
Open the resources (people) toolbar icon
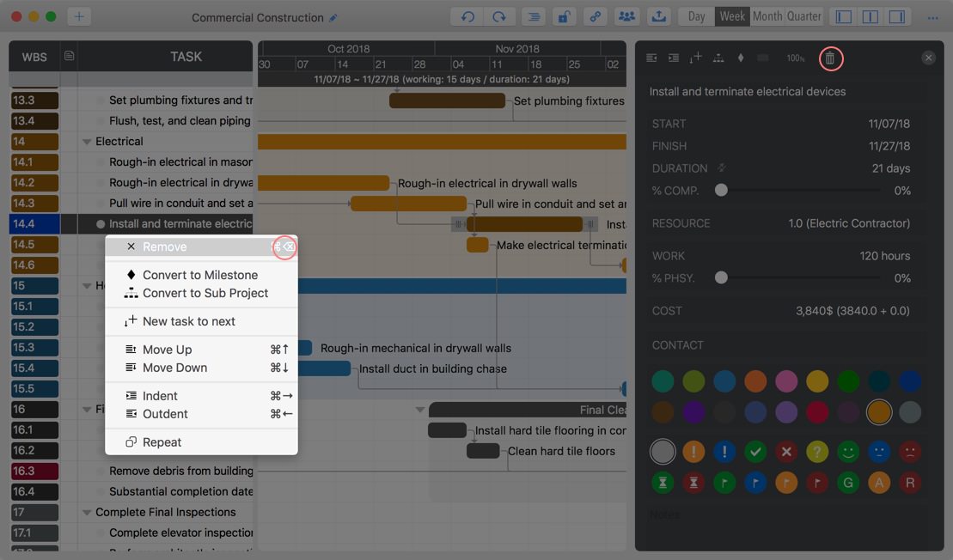click(627, 16)
